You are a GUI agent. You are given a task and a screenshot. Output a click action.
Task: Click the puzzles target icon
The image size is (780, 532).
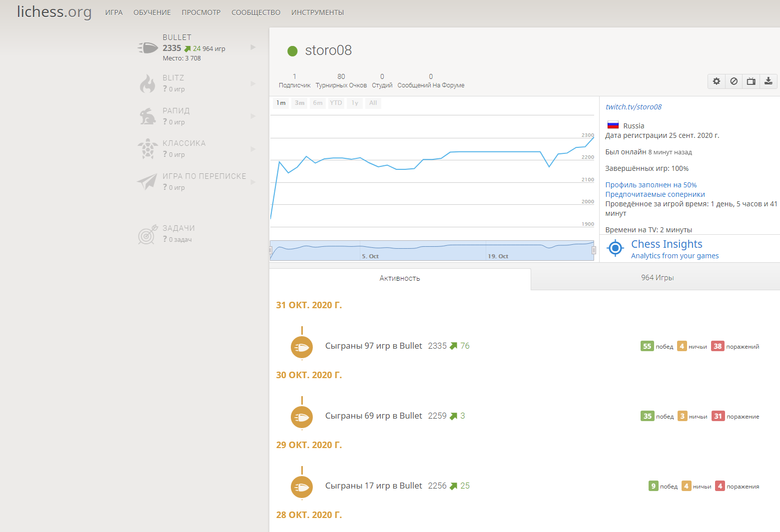coord(147,234)
